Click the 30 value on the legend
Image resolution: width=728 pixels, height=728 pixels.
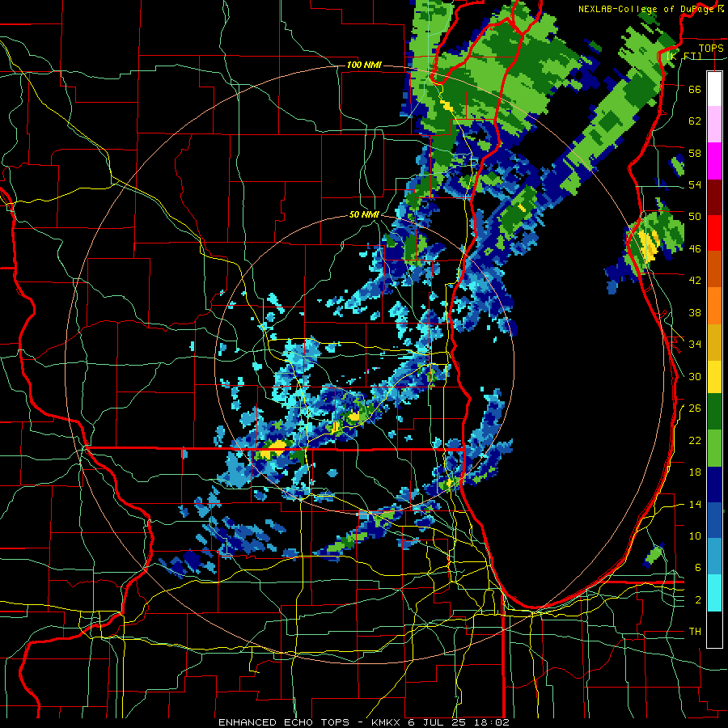click(695, 376)
